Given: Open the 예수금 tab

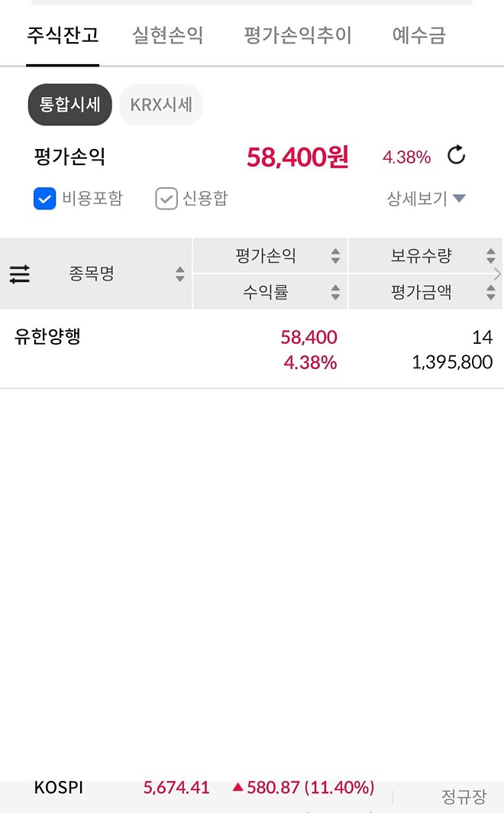Looking at the screenshot, I should click(x=418, y=36).
